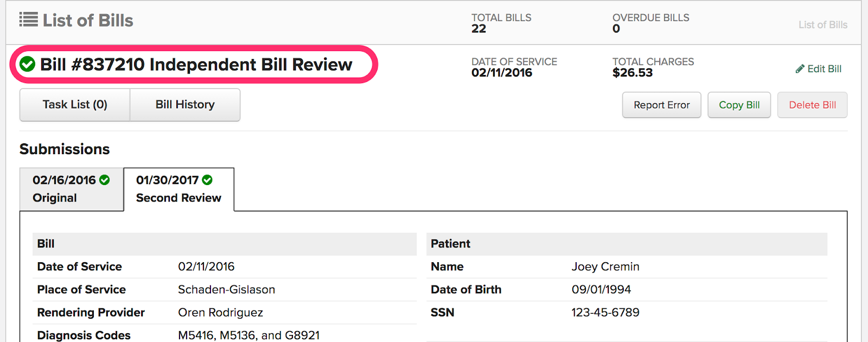Open the Edit Bill link
The image size is (868, 342).
pos(824,69)
